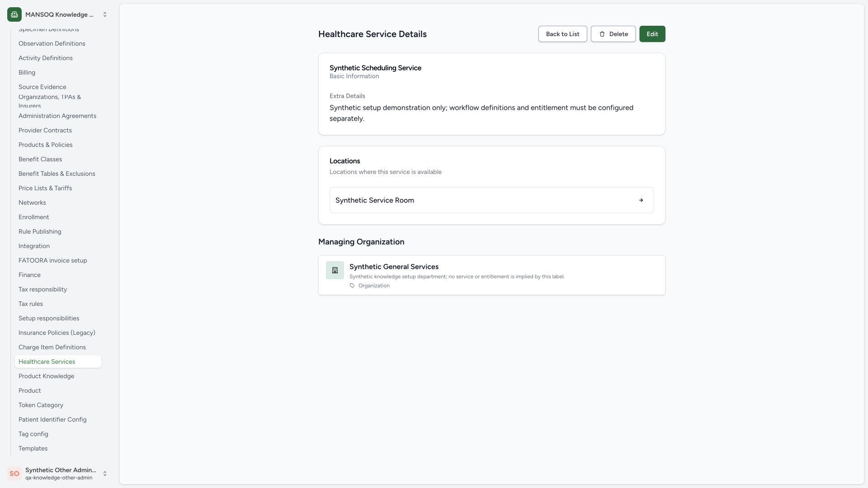Open Benefit Tables & Exclusions
Screen dimensions: 868x488
coord(58,174)
